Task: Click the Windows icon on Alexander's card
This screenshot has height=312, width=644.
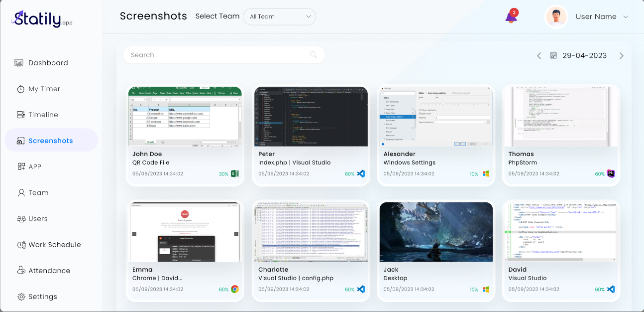Action: pos(485,173)
